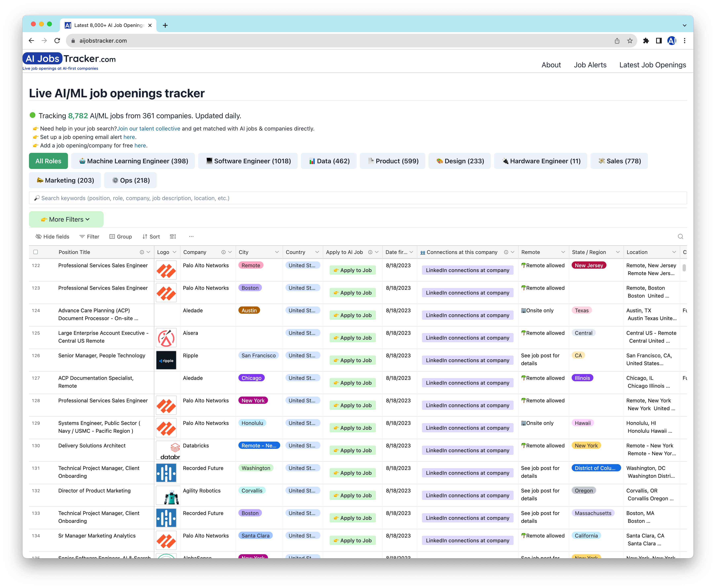This screenshot has height=588, width=716.
Task: Click the Agility Robotics logo thumbnail
Action: click(x=168, y=495)
